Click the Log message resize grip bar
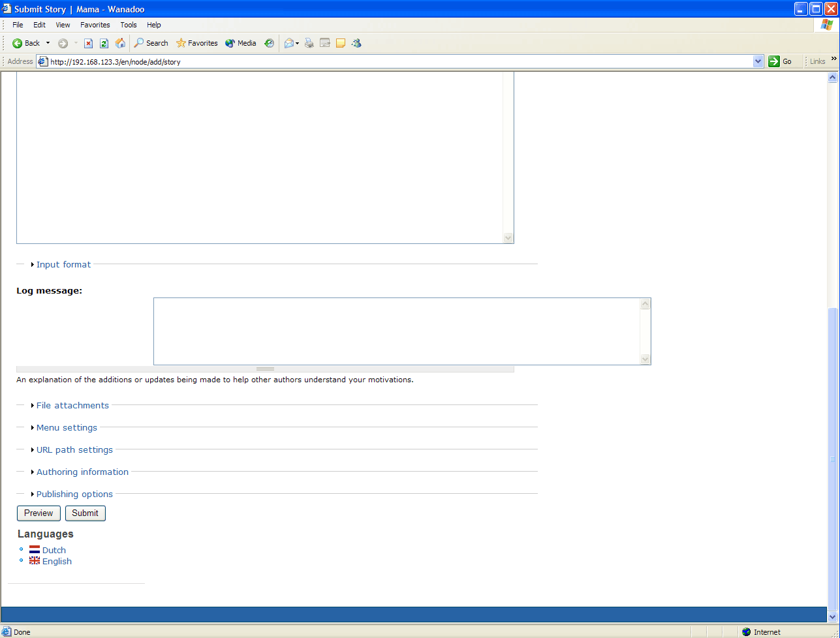Image resolution: width=840 pixels, height=638 pixels. pyautogui.click(x=265, y=369)
